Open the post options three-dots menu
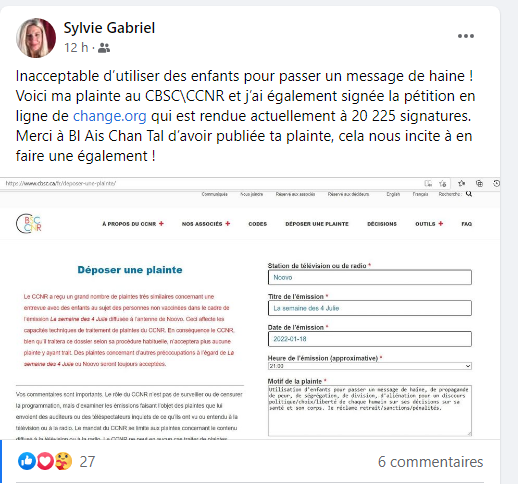 point(466,36)
